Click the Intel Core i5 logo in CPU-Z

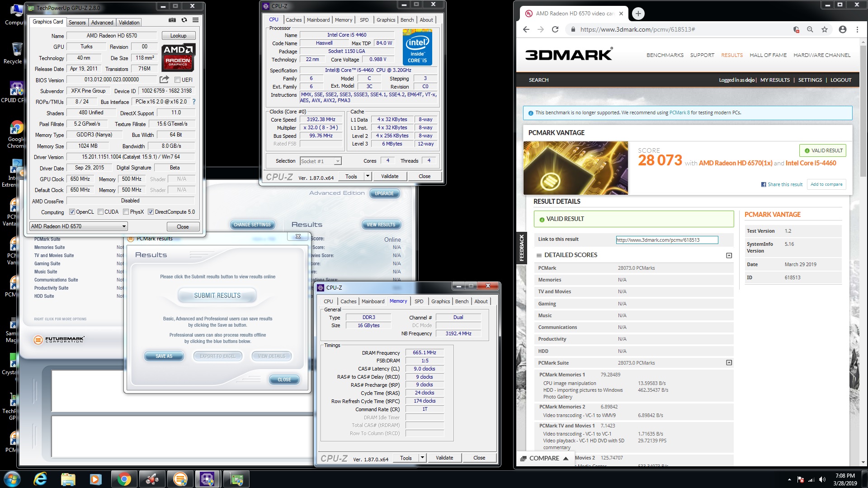417,47
